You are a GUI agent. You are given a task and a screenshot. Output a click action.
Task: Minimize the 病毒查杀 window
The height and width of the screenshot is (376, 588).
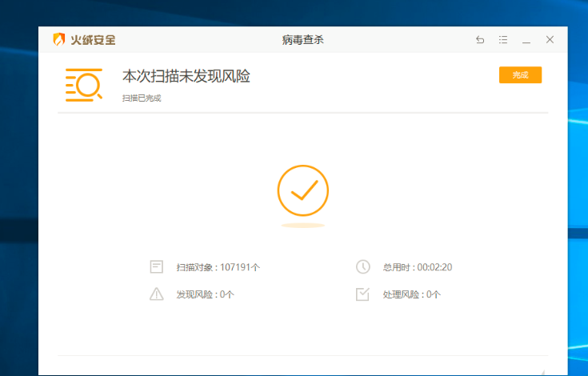pos(526,41)
